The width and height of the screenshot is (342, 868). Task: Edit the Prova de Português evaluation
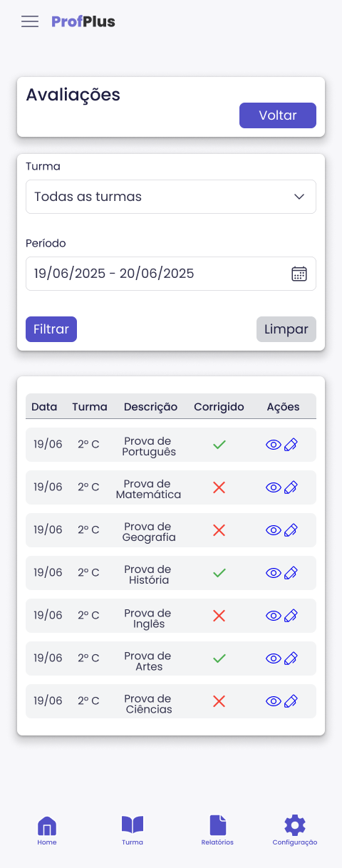(291, 445)
